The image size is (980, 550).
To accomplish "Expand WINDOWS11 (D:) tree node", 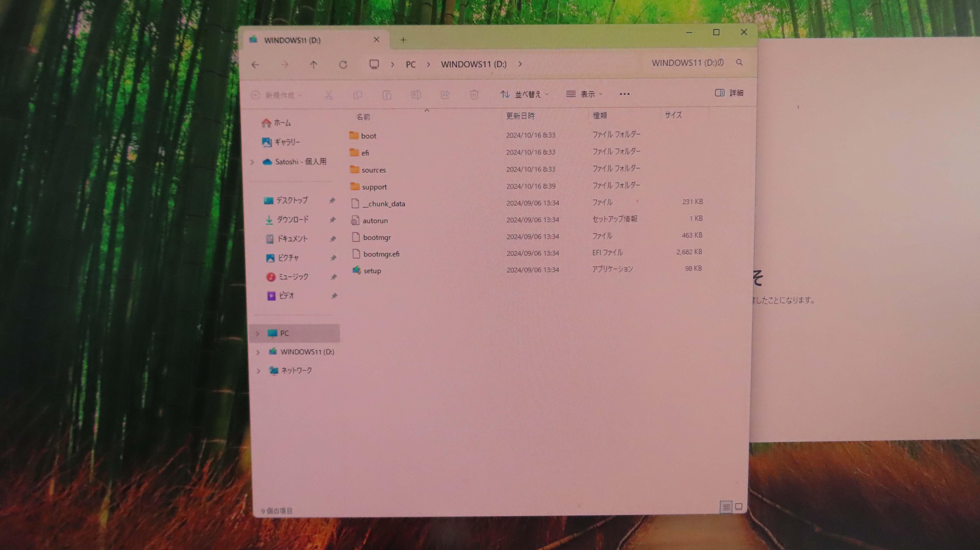I will 258,352.
